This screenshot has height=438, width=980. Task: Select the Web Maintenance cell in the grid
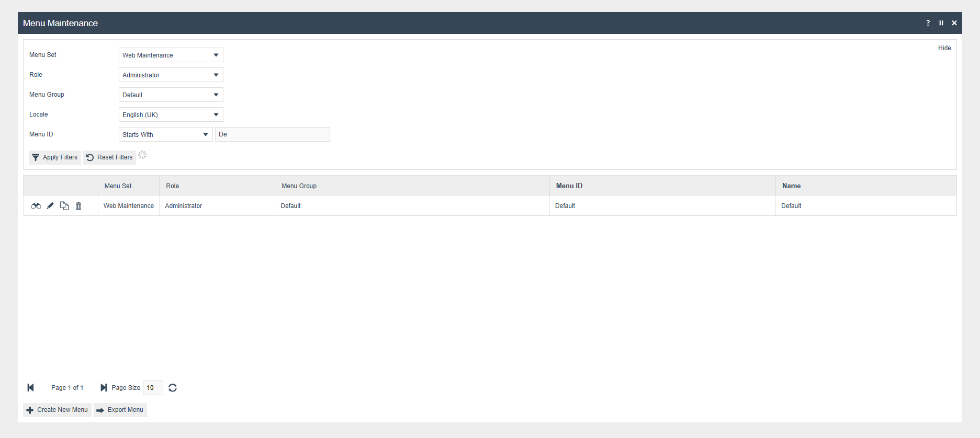point(129,206)
